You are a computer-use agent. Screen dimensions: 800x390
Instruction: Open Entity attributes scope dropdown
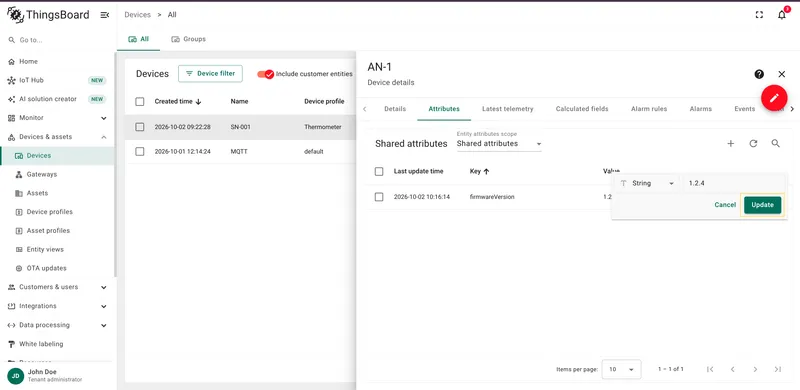499,143
